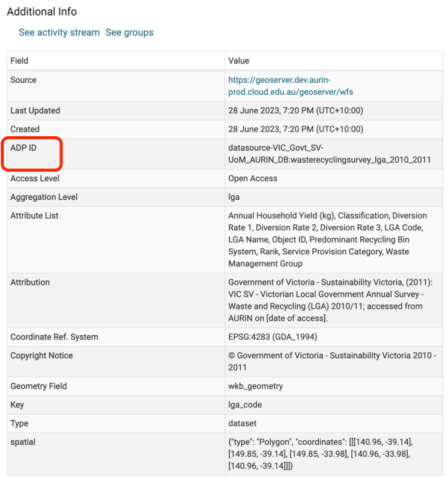Select the Attribution field label
The width and height of the screenshot is (448, 480).
(30, 282)
